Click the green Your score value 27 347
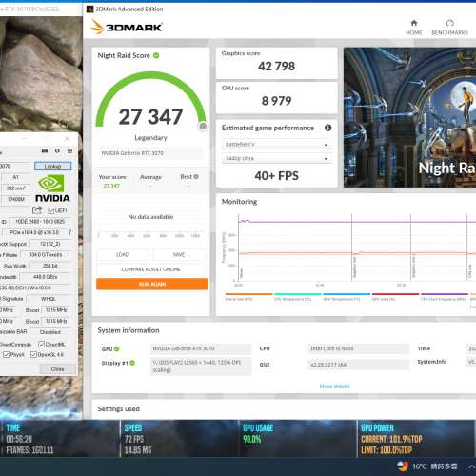This screenshot has width=476, height=476. [111, 186]
